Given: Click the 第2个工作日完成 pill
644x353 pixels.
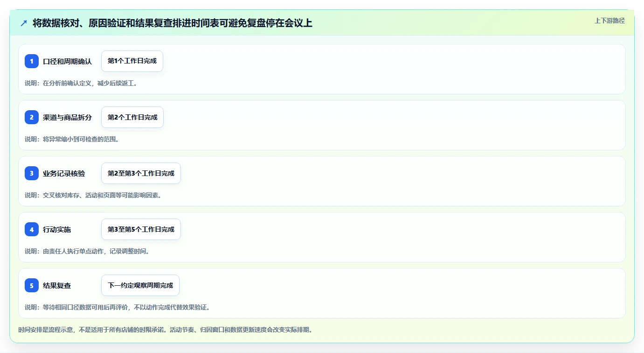Looking at the screenshot, I should (x=132, y=117).
